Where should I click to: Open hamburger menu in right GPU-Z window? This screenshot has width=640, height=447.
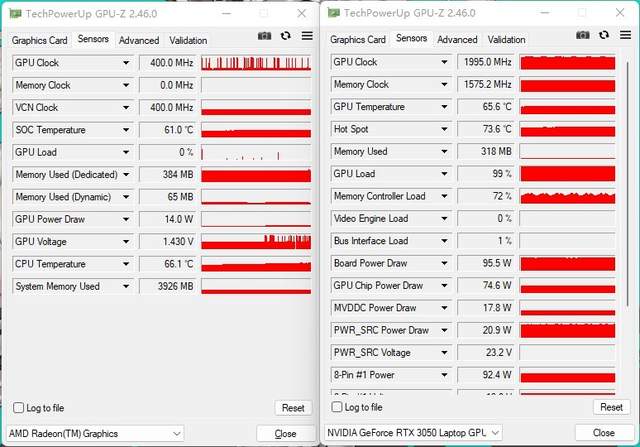point(625,35)
